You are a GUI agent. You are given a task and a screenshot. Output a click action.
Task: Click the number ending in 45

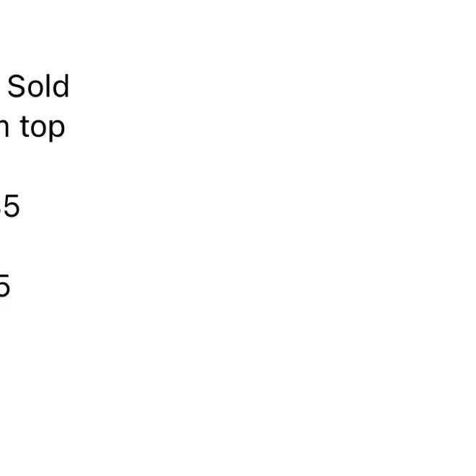(9, 206)
